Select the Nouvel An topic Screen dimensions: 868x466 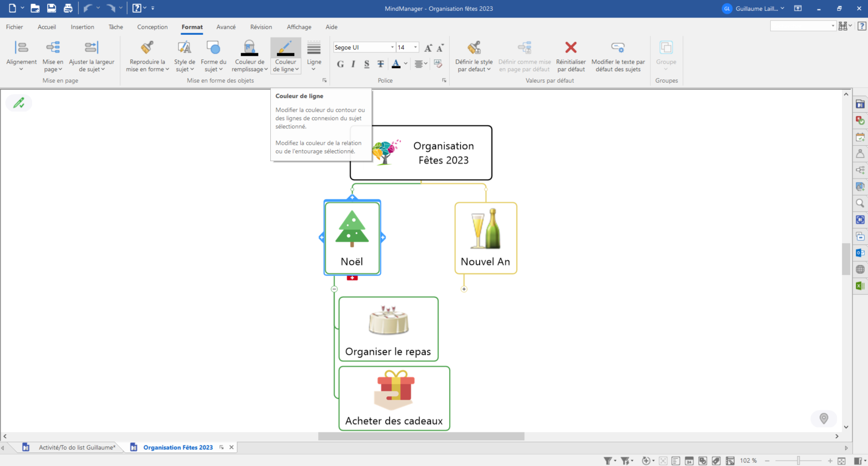[x=486, y=238]
